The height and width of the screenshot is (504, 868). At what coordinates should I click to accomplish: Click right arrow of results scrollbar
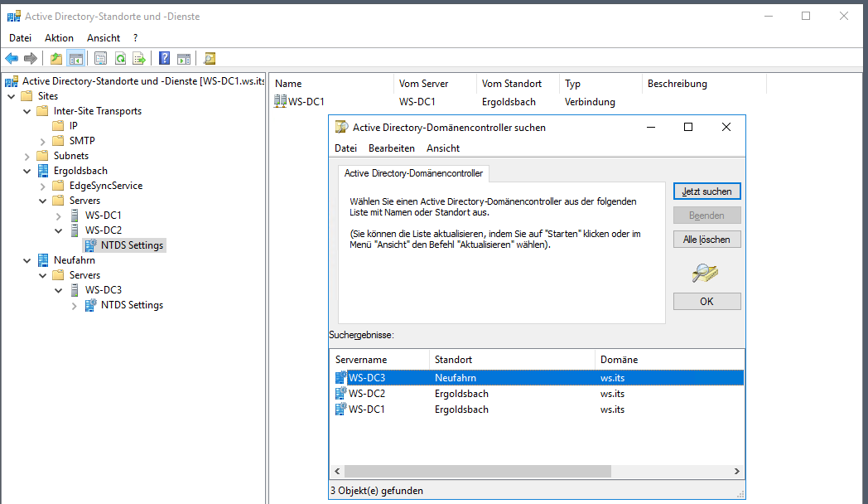coord(737,471)
